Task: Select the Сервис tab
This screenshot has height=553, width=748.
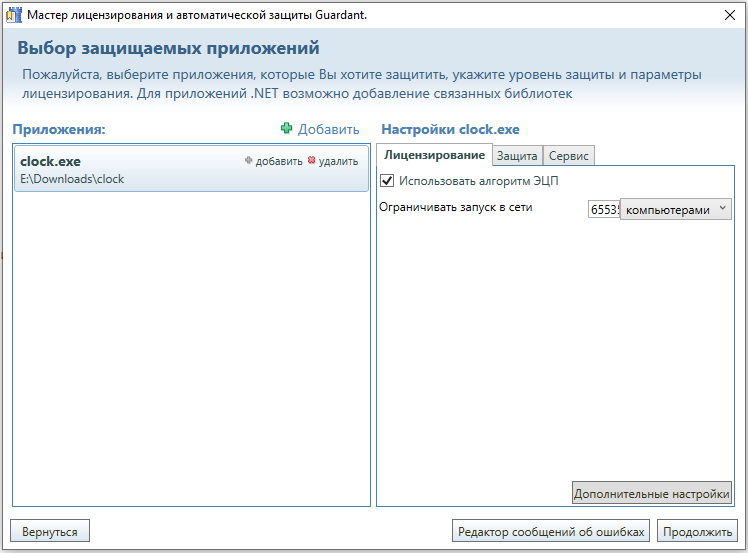Action: (569, 155)
